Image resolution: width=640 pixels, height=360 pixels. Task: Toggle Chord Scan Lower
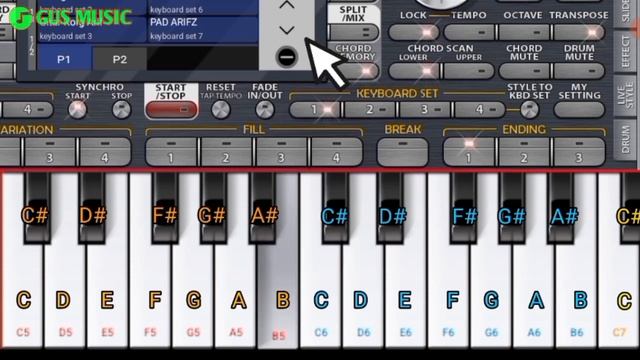click(x=414, y=71)
